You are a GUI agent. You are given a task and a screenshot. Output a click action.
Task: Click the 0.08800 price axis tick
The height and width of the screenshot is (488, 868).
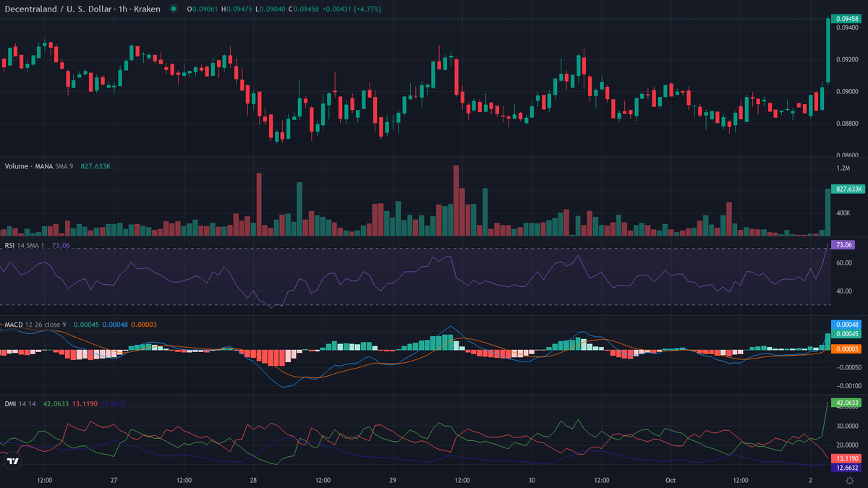847,123
